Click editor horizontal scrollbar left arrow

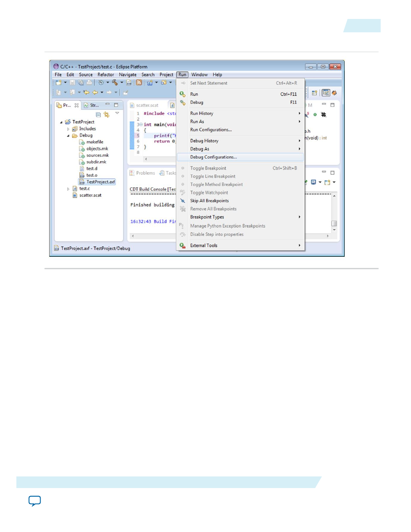146,159
